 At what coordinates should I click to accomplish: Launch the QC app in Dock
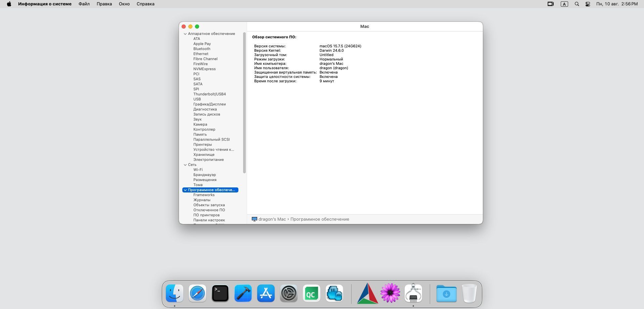312,293
